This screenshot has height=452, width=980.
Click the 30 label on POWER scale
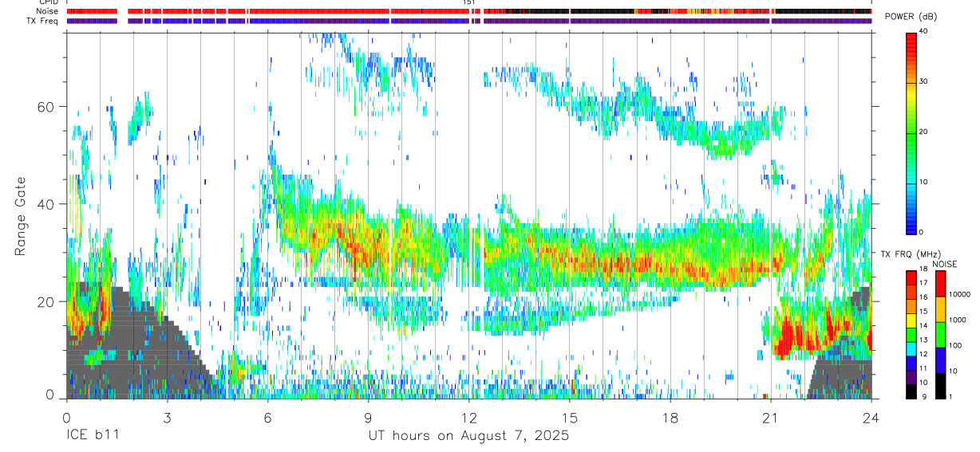(924, 82)
